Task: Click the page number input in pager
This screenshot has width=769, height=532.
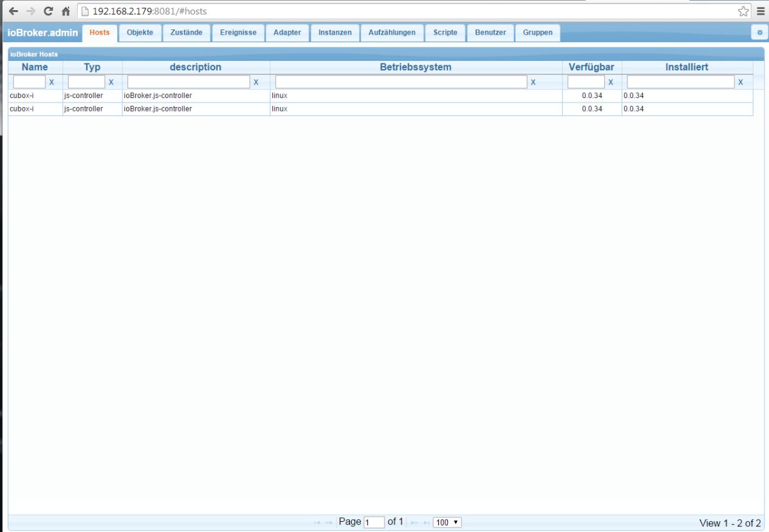Action: [374, 522]
